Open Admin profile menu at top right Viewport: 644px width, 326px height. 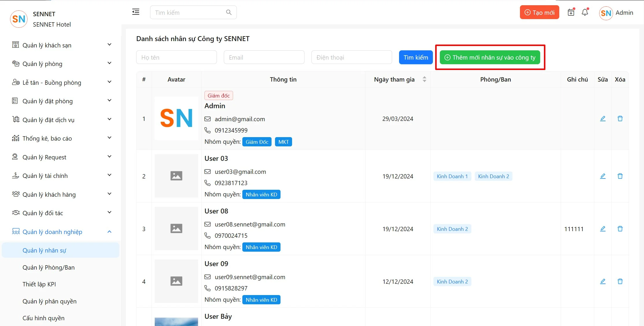pyautogui.click(x=616, y=13)
